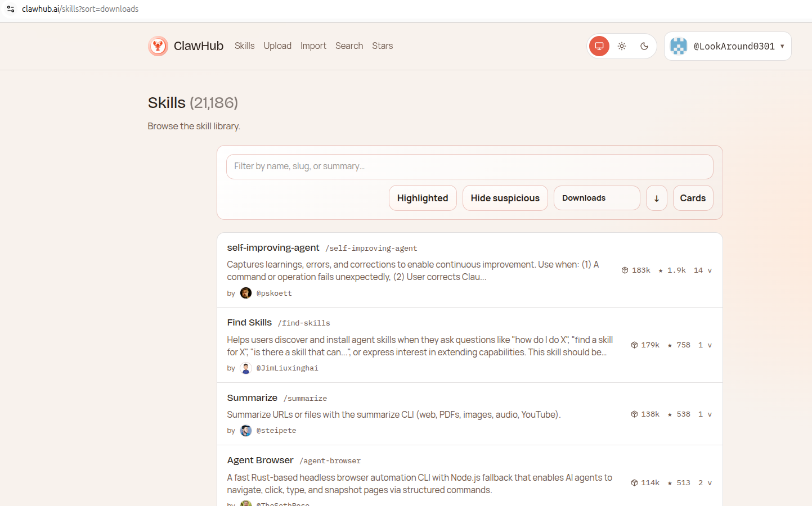
Task: Open the Import nav item
Action: click(x=313, y=46)
